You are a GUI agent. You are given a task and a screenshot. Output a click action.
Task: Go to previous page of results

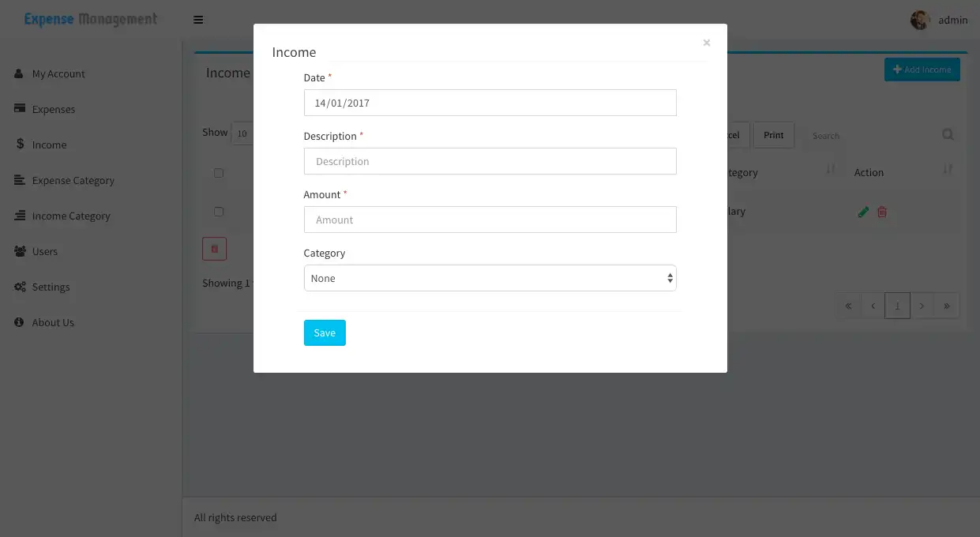pyautogui.click(x=873, y=306)
